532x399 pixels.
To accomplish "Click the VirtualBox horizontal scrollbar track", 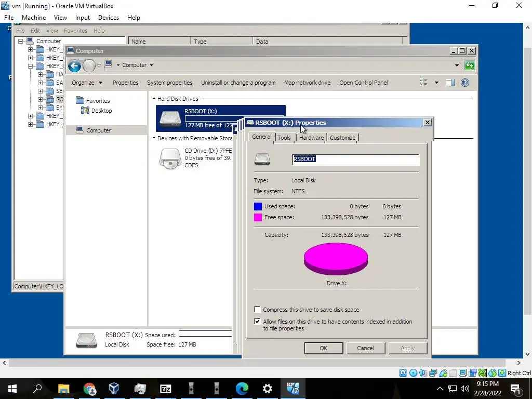I will [257, 363].
